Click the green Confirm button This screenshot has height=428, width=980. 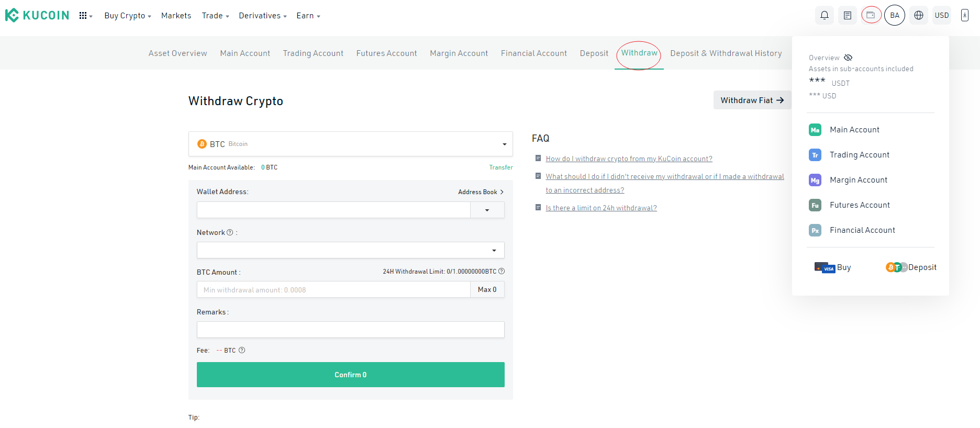(x=351, y=375)
